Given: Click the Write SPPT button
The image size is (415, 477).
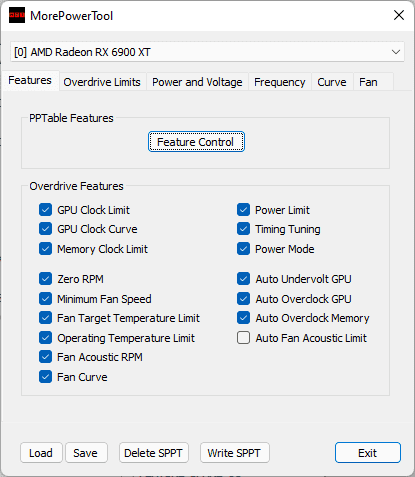Looking at the screenshot, I should coord(234,453).
